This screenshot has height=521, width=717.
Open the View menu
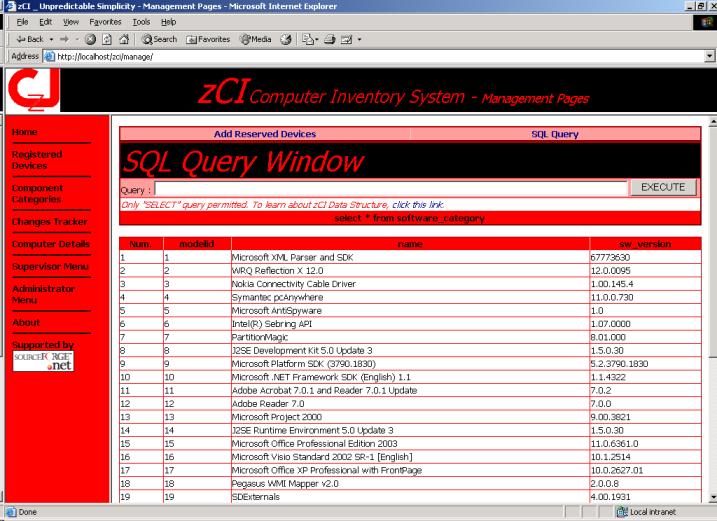point(71,22)
